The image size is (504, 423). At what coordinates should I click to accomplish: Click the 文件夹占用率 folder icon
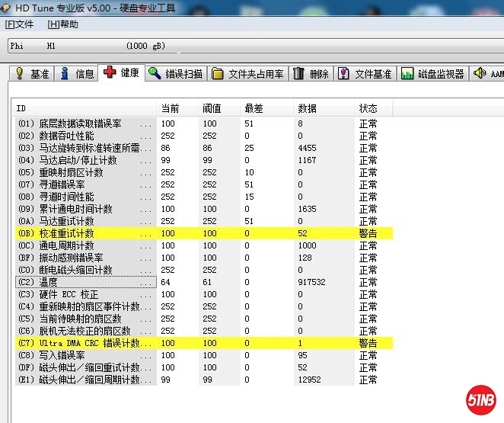point(218,74)
